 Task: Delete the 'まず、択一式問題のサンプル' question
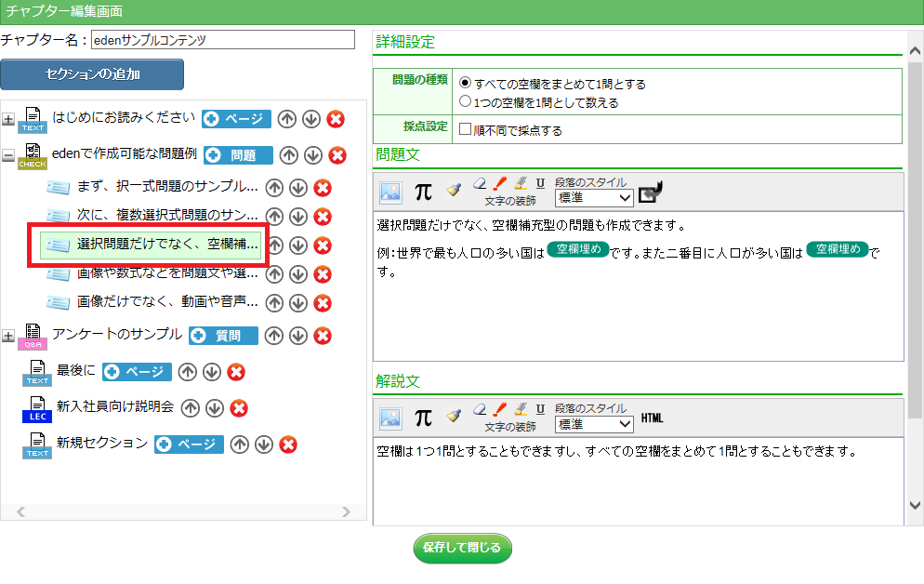[323, 188]
